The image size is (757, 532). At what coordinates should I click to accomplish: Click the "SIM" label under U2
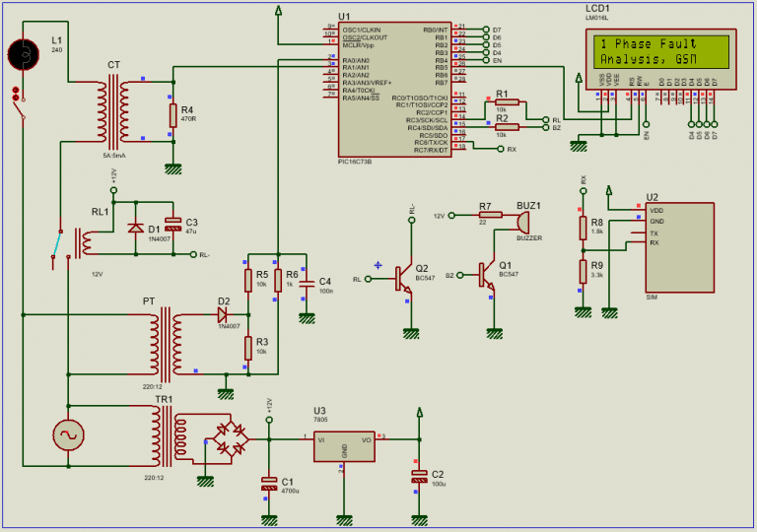click(x=652, y=298)
